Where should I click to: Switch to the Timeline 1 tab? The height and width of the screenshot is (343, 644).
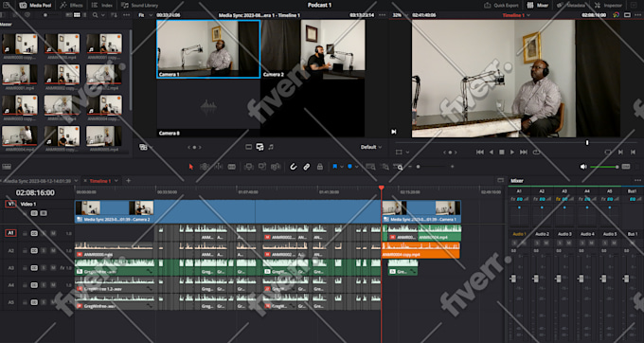point(99,181)
